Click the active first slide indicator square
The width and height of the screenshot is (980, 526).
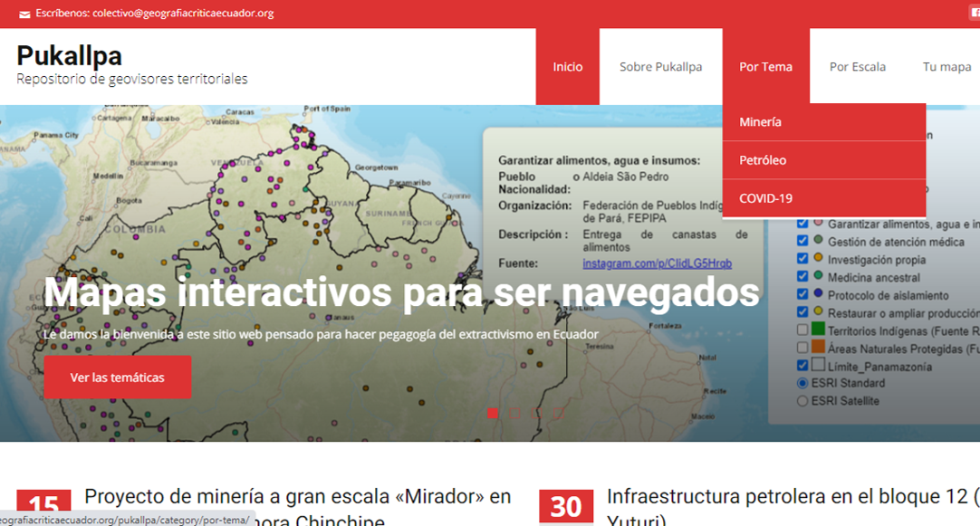493,413
